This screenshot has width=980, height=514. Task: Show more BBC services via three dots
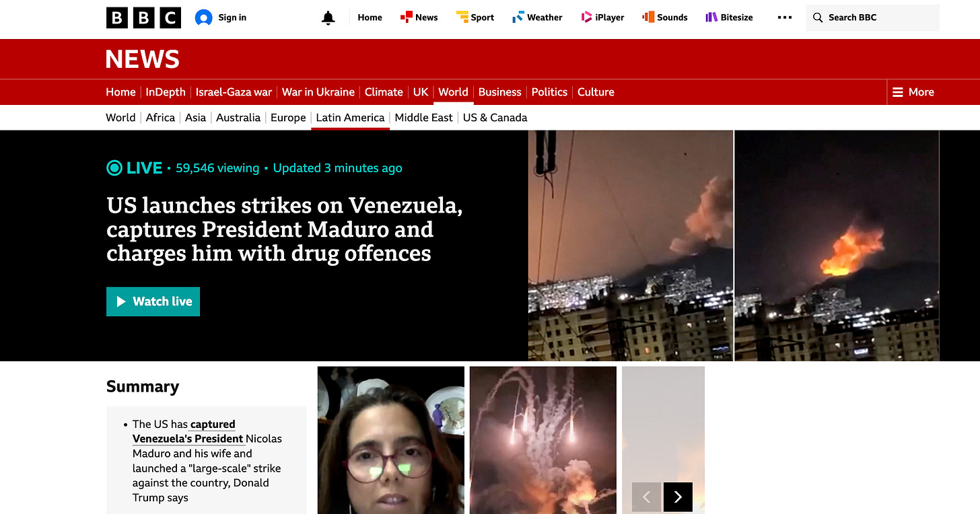point(785,17)
